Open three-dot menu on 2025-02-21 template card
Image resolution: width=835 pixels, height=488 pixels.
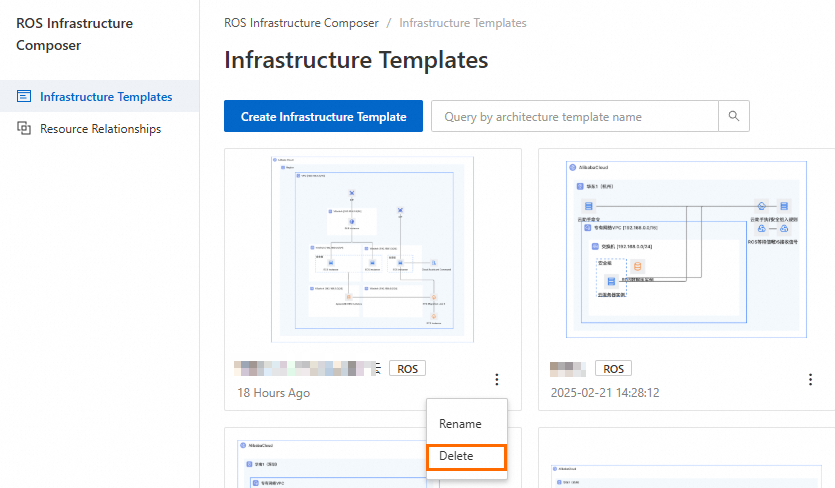(x=810, y=380)
